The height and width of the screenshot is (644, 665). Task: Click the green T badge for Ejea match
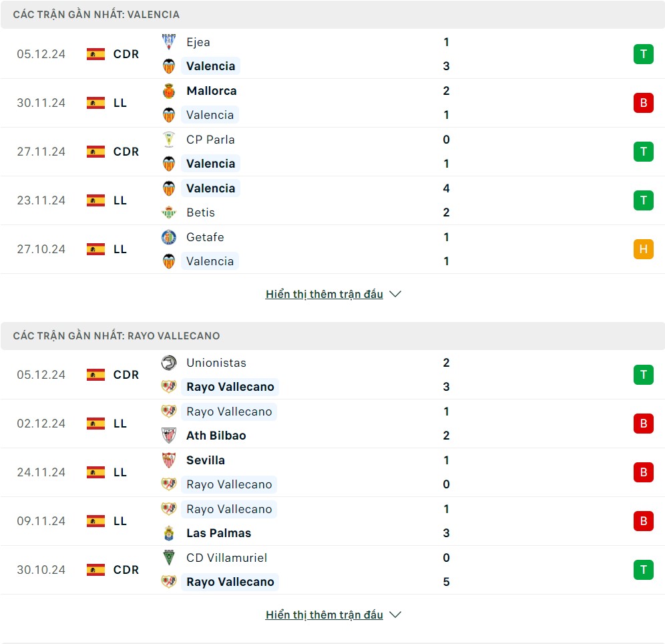click(643, 54)
